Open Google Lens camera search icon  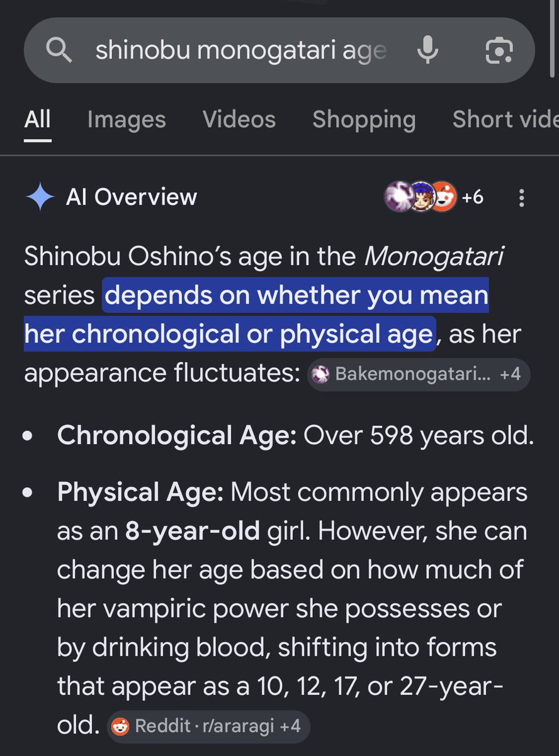(x=499, y=50)
